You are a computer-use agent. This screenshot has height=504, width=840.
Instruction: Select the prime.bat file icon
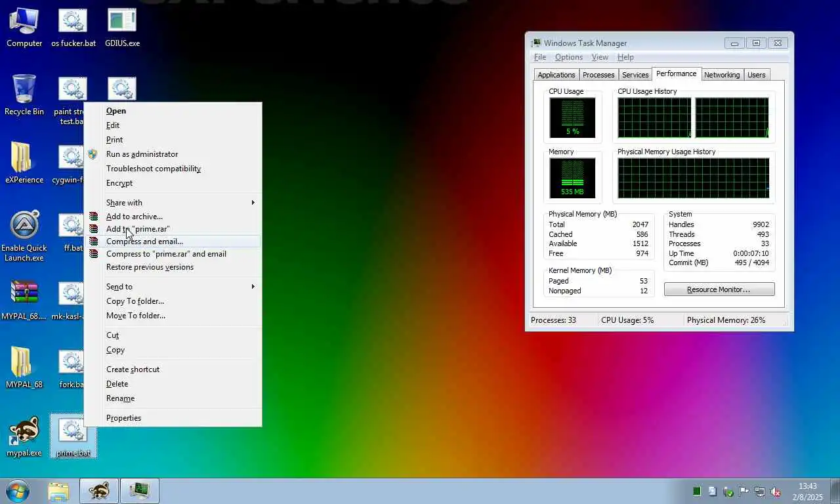coord(73,436)
